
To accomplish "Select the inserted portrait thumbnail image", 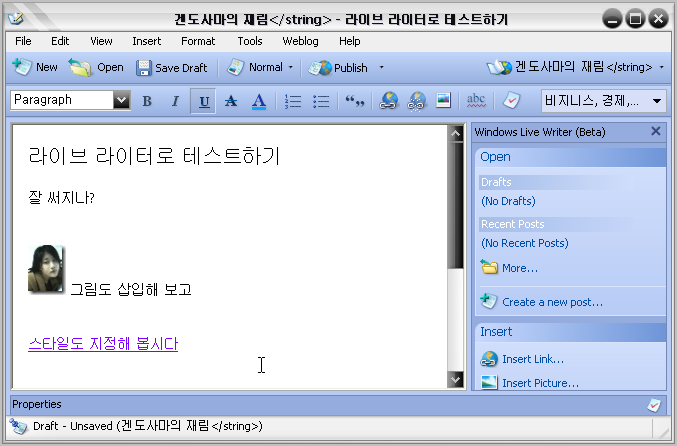I will 46,269.
